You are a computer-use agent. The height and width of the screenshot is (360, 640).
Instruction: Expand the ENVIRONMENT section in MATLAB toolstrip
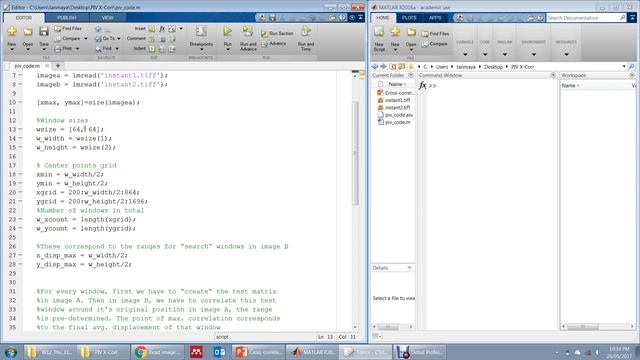click(x=533, y=54)
